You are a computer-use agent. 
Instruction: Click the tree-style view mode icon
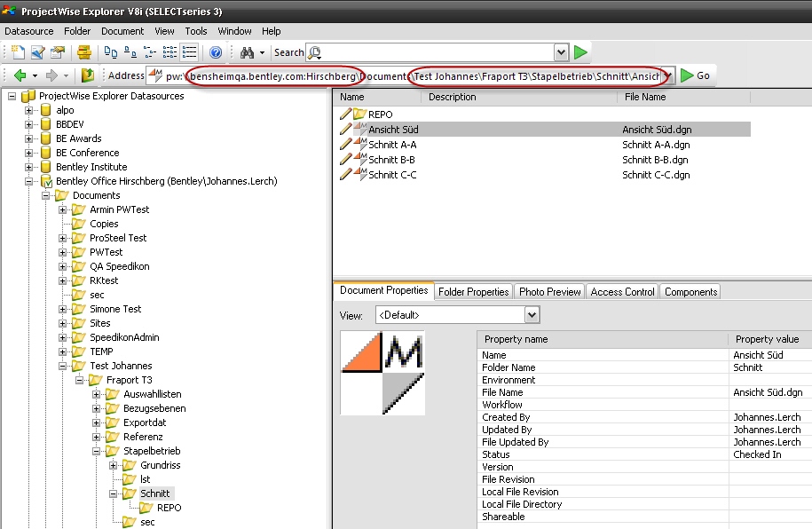coord(150,52)
